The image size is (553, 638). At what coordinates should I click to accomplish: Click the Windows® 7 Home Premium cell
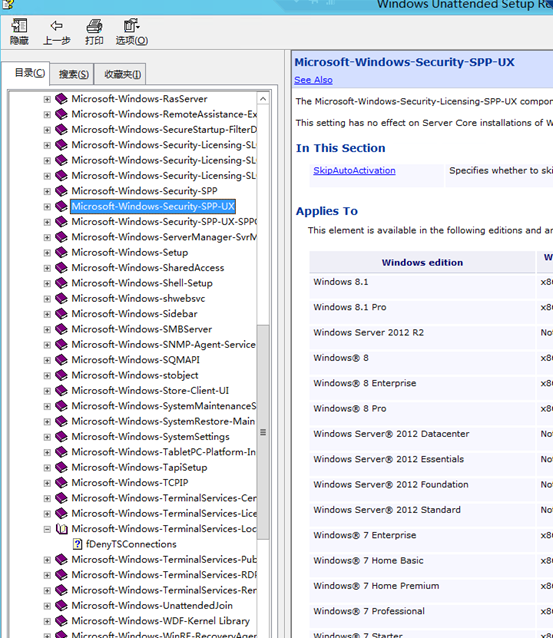point(422,590)
